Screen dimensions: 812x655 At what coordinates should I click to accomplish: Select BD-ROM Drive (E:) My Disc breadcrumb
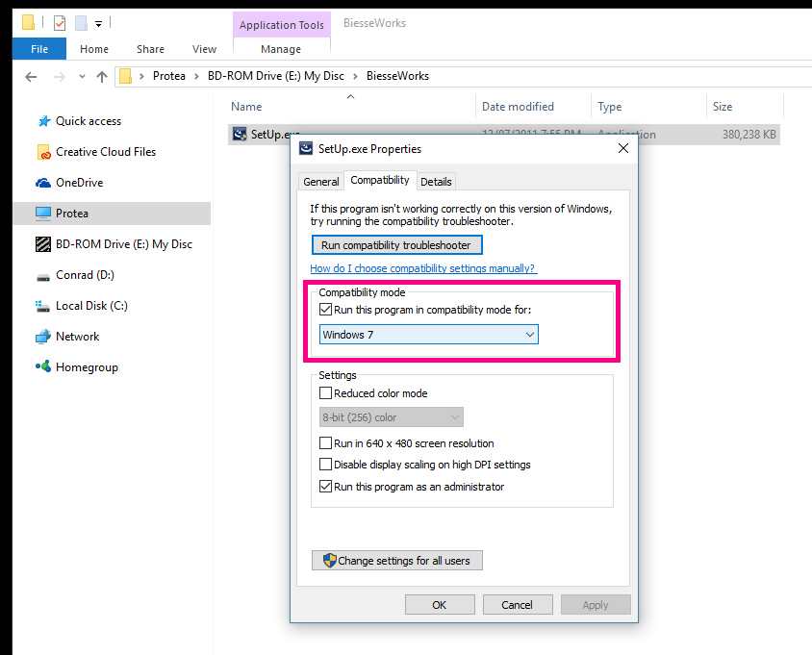point(275,76)
